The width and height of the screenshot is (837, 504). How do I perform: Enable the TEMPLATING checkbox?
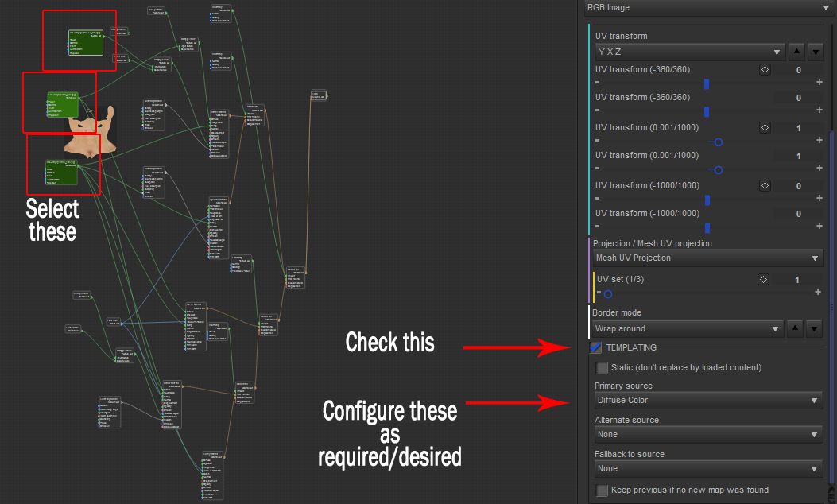(595, 347)
